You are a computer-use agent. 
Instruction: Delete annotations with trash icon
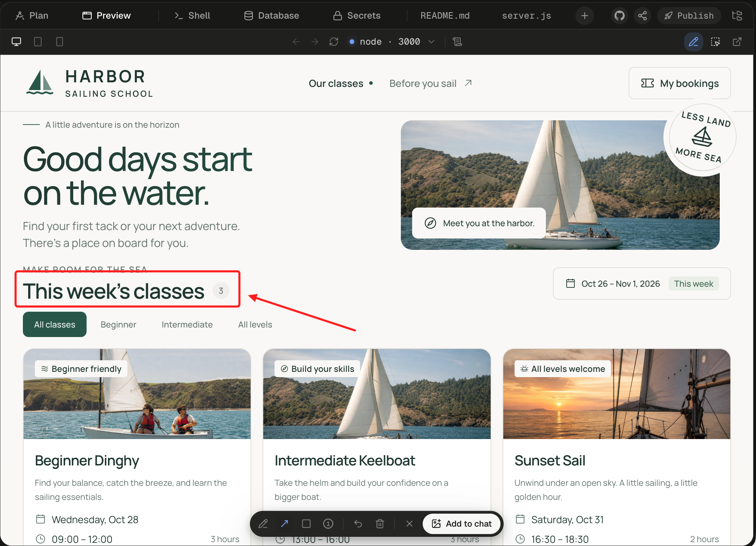point(380,523)
